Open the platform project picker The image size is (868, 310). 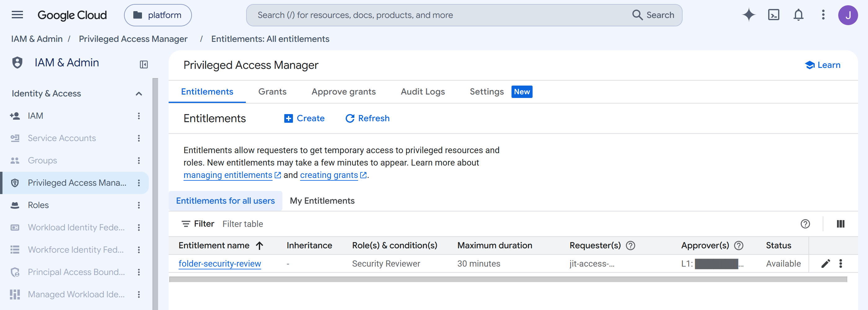158,15
